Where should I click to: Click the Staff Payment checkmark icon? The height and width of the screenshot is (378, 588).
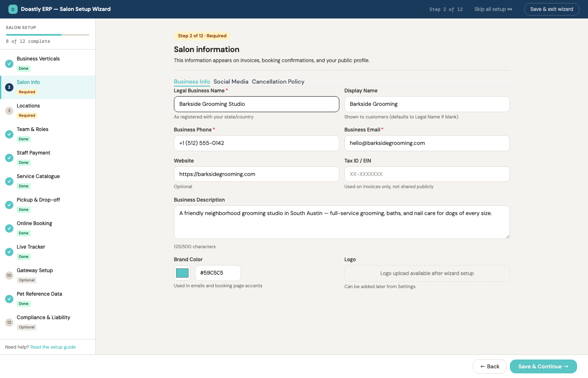coord(9,158)
